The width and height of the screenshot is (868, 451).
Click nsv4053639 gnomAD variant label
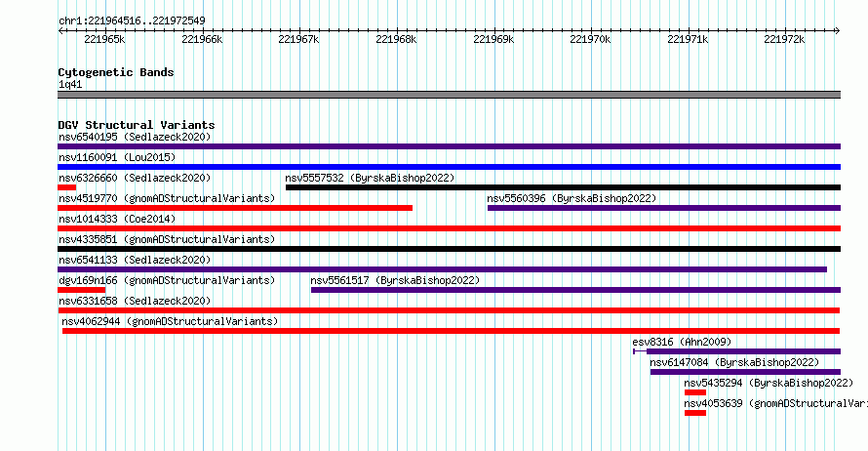click(x=775, y=403)
